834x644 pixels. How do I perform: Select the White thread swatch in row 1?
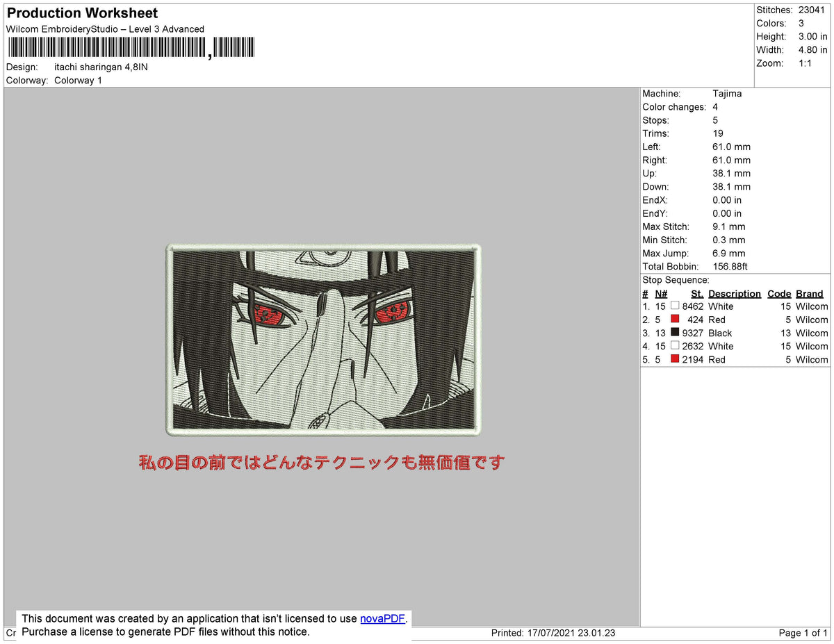[674, 305]
